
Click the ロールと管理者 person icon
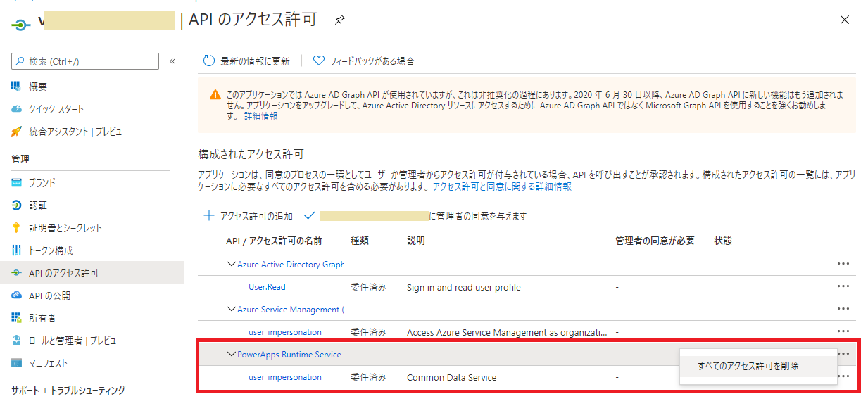pyautogui.click(x=16, y=341)
